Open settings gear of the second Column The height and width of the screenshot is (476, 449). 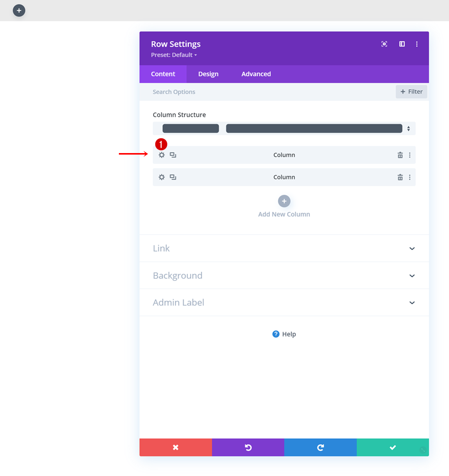coord(162,177)
